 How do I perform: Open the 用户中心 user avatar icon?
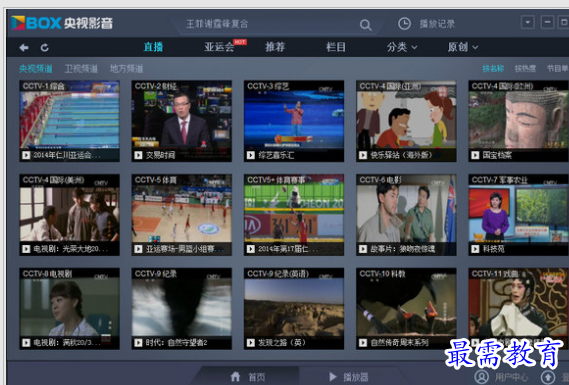click(x=482, y=377)
